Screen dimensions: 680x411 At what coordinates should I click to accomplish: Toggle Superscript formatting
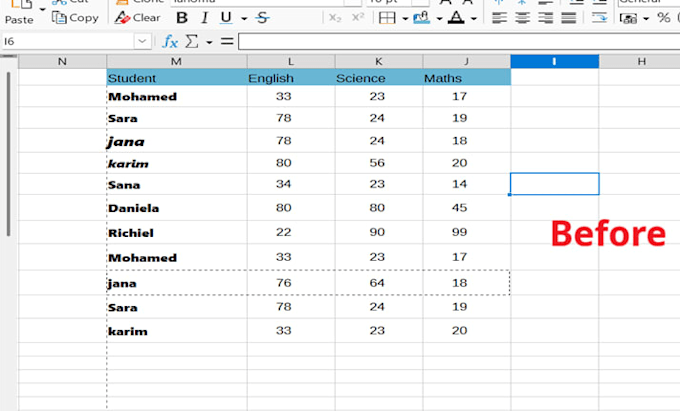(358, 18)
